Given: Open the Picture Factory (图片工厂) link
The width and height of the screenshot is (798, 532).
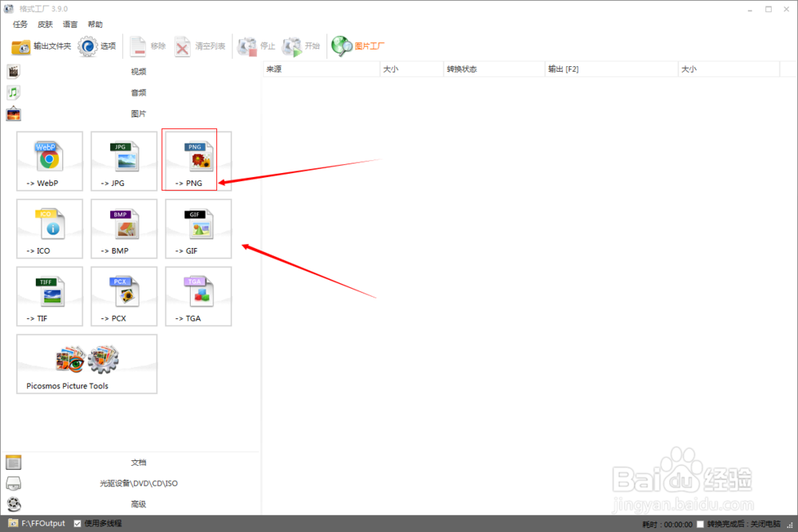Looking at the screenshot, I should [358, 46].
